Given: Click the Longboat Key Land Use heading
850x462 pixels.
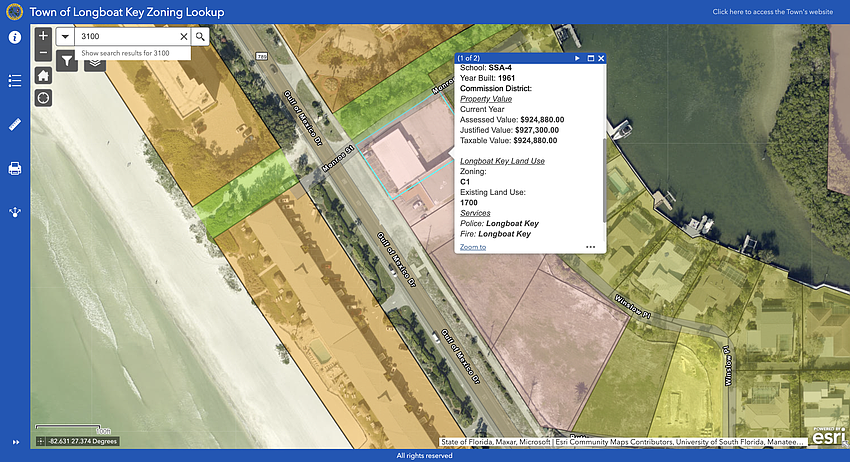Looking at the screenshot, I should point(502,161).
